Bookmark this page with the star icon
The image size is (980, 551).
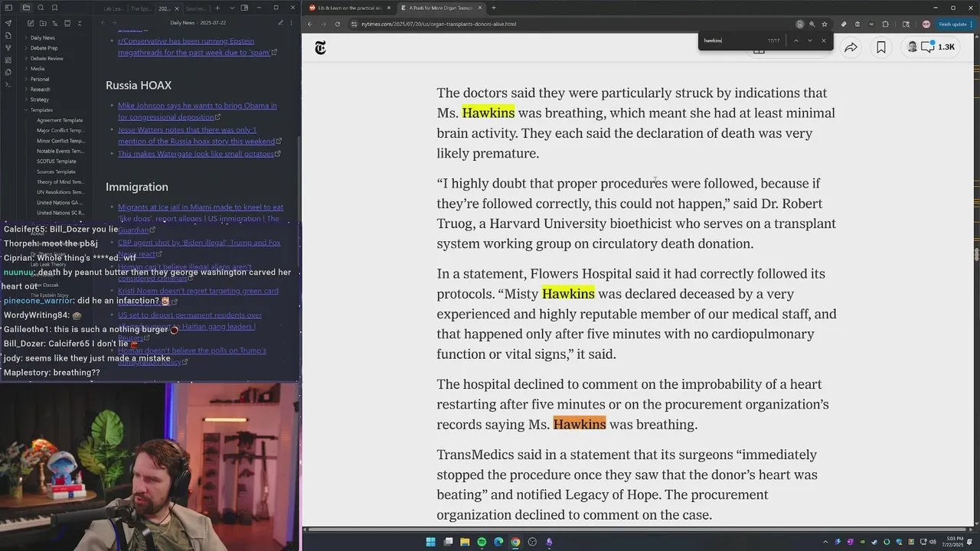[x=825, y=24]
